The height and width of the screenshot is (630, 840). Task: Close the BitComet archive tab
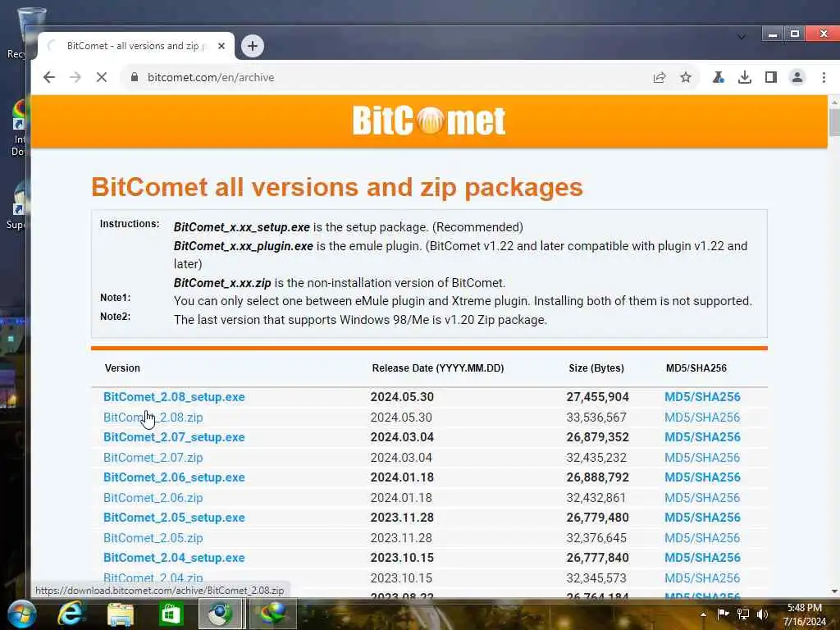pyautogui.click(x=221, y=46)
